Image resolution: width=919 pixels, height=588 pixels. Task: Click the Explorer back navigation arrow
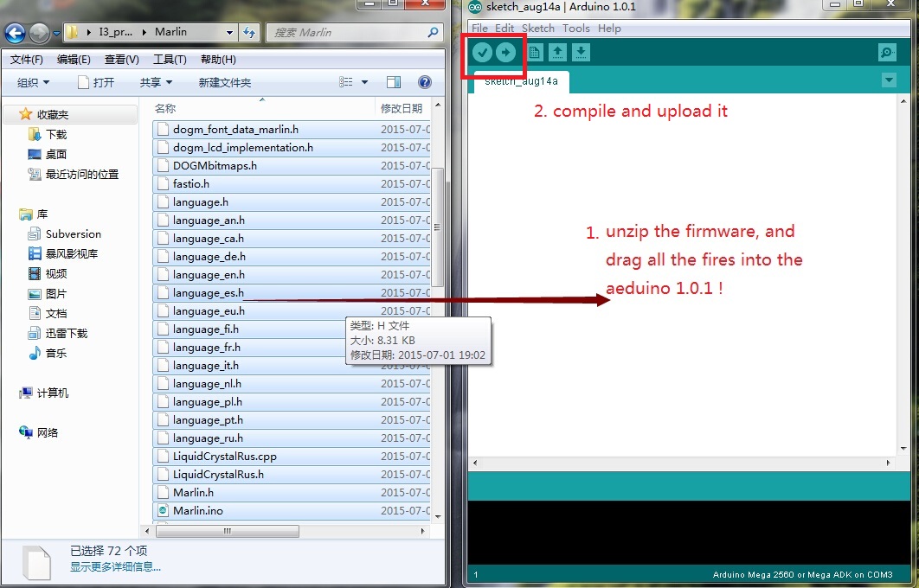[15, 34]
